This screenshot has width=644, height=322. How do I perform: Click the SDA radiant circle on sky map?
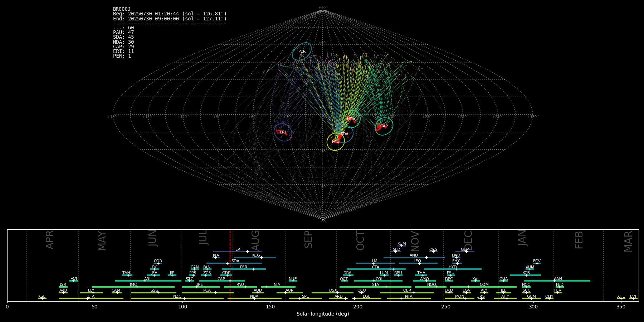344,134
